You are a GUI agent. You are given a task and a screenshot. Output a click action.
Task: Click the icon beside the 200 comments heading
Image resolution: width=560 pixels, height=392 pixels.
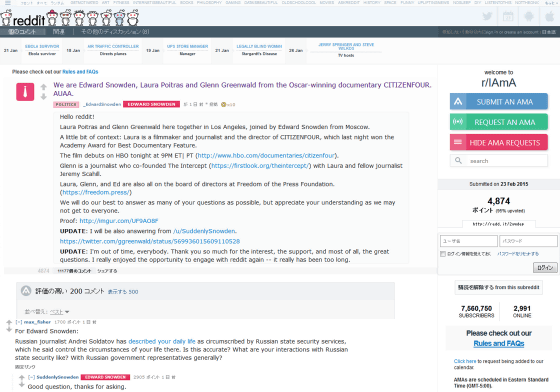(x=26, y=291)
